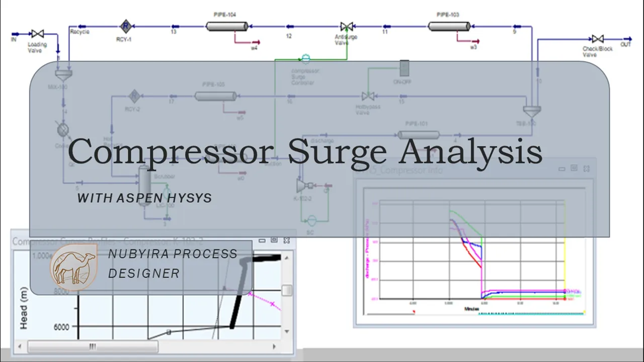
Task: Click the horizontal scrollbar thumb under Head plot
Action: pyautogui.click(x=93, y=346)
